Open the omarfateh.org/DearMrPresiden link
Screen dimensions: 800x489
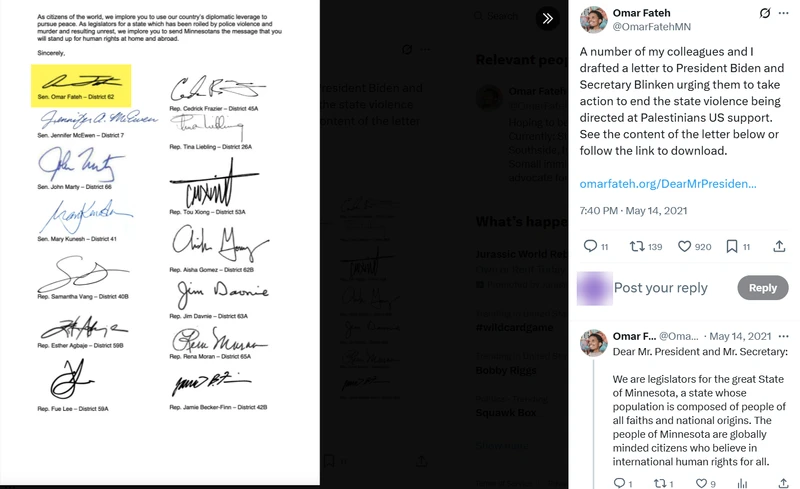[668, 184]
